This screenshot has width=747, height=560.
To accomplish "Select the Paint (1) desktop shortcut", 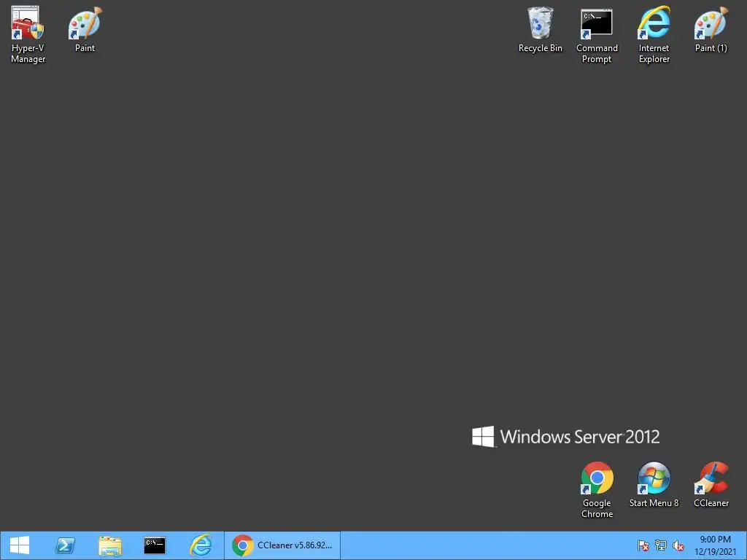I will click(x=711, y=29).
